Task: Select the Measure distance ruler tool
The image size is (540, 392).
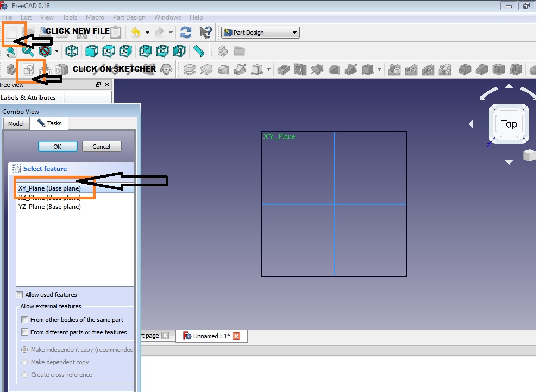Action: pos(199,51)
